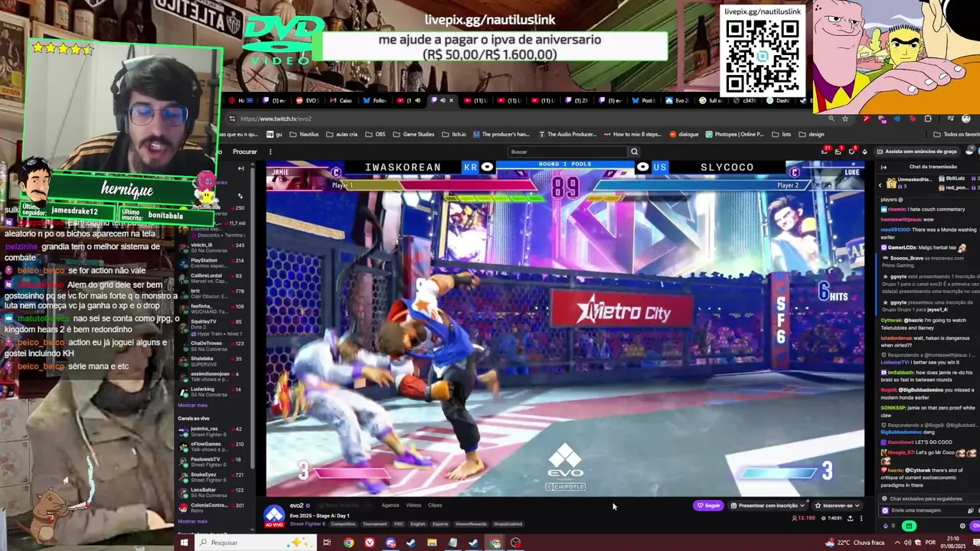Expand 'Mostrar mais' under Canais ao vivo
980x551 pixels.
[192, 521]
